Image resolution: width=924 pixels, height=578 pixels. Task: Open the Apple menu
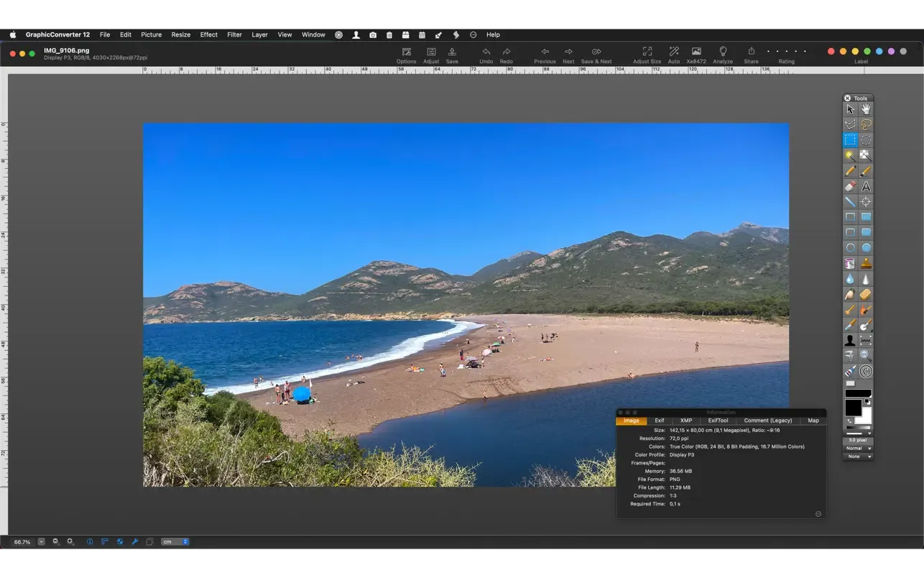click(13, 35)
